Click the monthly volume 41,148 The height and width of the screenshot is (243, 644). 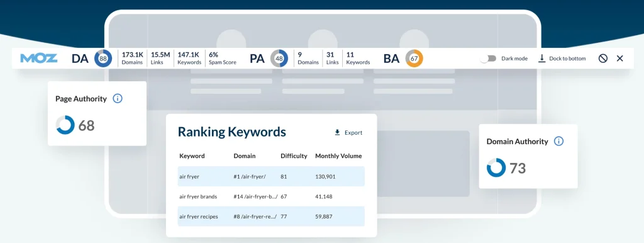(324, 196)
